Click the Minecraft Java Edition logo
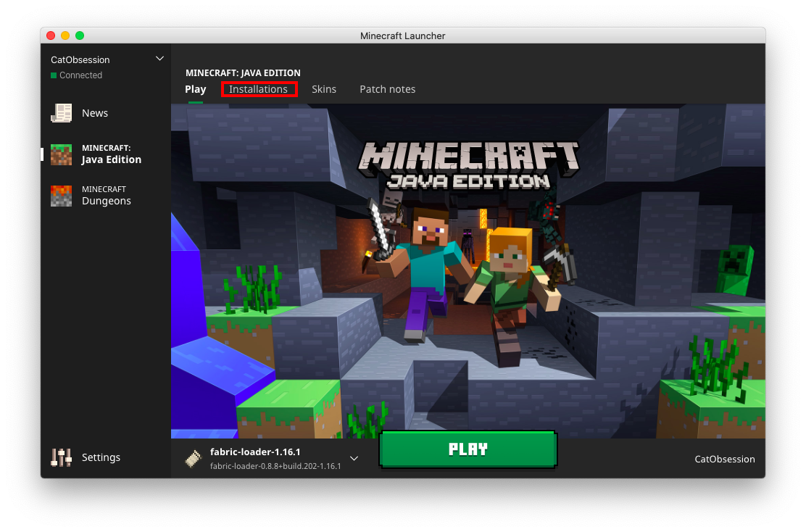This screenshot has height=532, width=806. pyautogui.click(x=470, y=165)
